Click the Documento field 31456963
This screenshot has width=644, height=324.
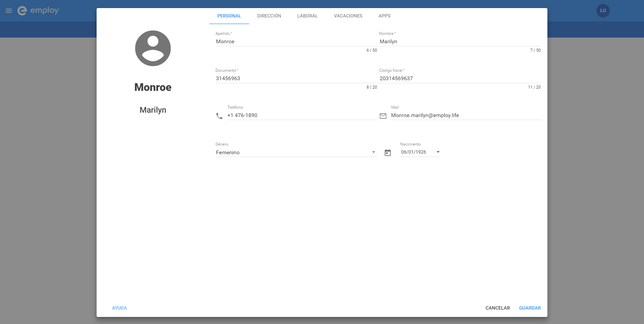296,78
